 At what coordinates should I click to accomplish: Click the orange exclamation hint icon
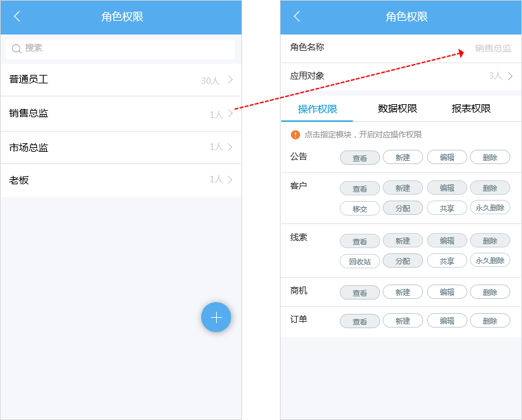(x=295, y=135)
